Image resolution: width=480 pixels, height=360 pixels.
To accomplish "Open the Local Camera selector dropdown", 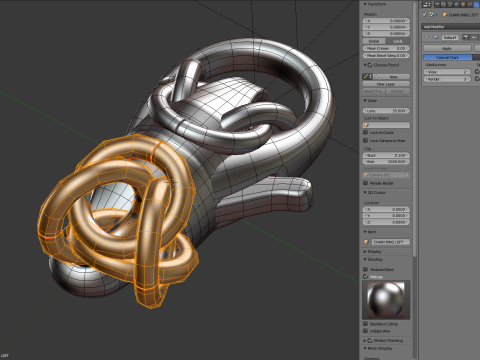I will (x=386, y=175).
